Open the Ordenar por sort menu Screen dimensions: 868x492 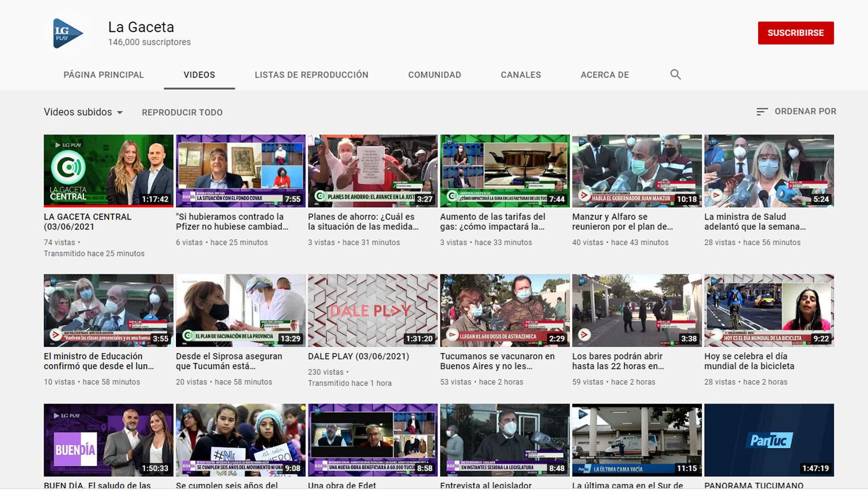click(x=796, y=112)
